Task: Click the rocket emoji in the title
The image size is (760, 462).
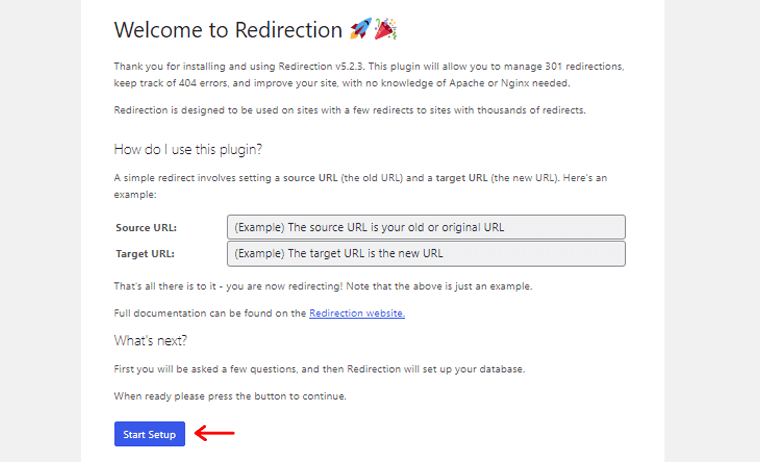Action: 361,29
